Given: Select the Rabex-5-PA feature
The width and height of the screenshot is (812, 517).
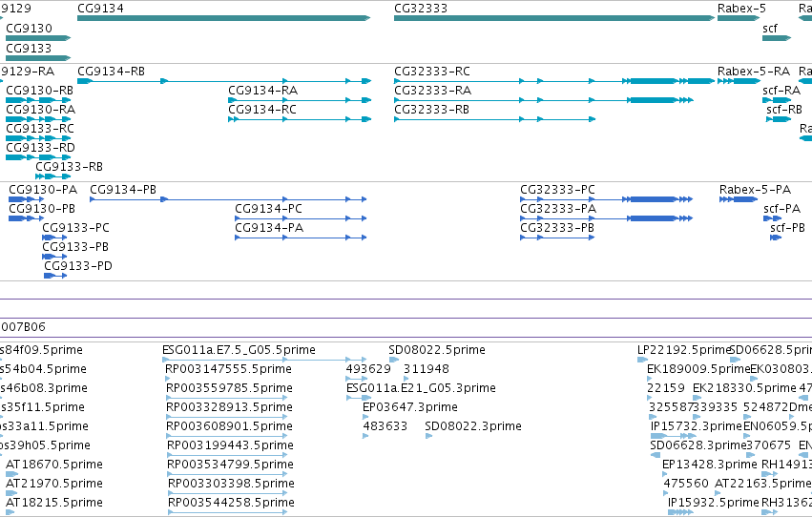Looking at the screenshot, I should 739,199.
